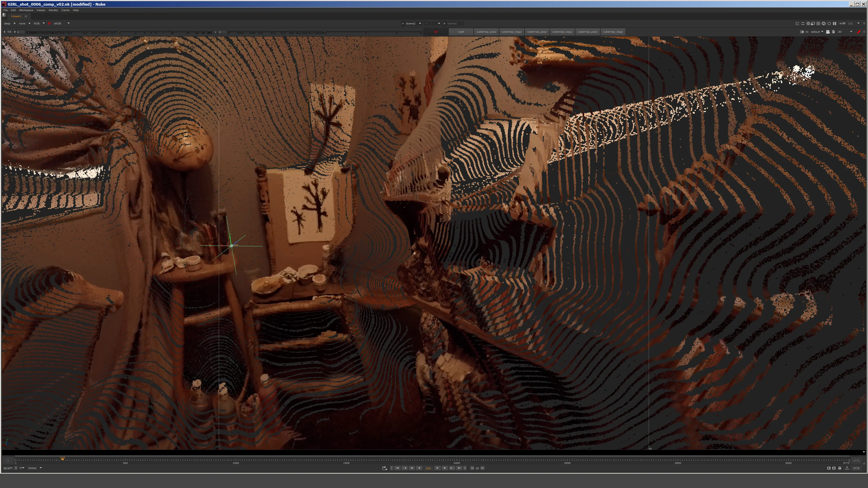This screenshot has height=488, width=868.
Task: Increase the f/8 gain stop
Action: [x=15, y=32]
